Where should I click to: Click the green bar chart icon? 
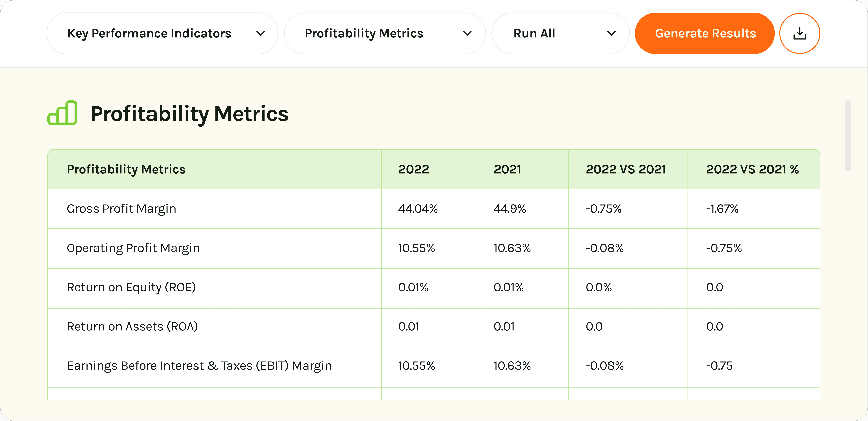(x=62, y=113)
